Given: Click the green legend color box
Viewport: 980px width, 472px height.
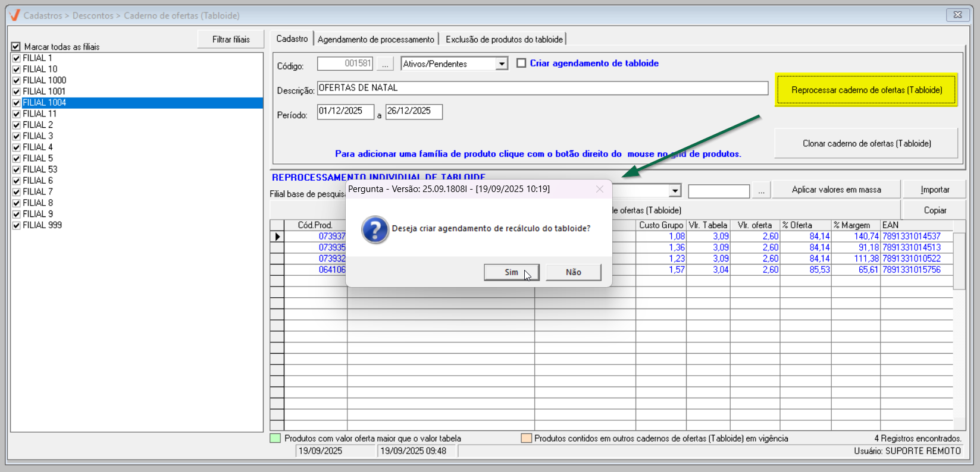Looking at the screenshot, I should click(x=275, y=438).
